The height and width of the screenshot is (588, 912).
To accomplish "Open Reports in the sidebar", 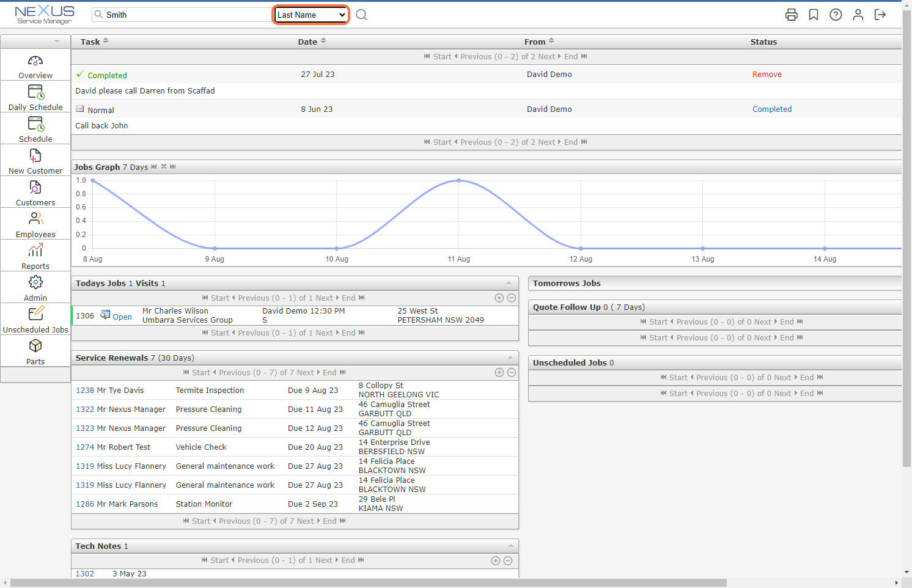I will click(35, 257).
